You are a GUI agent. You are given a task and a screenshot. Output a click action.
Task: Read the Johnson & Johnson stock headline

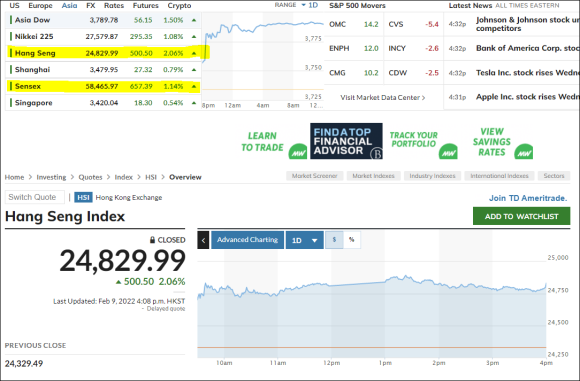(527, 24)
